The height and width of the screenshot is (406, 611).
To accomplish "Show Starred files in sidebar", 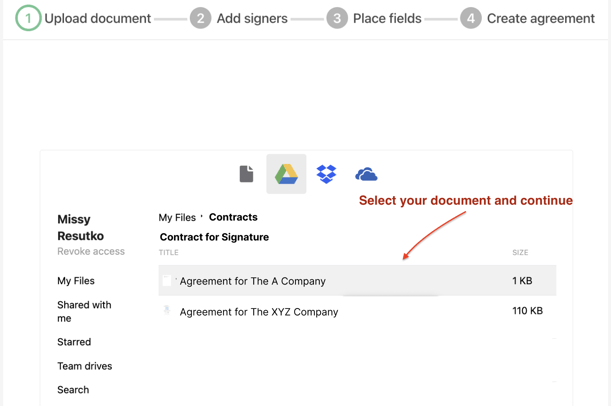I will [74, 342].
